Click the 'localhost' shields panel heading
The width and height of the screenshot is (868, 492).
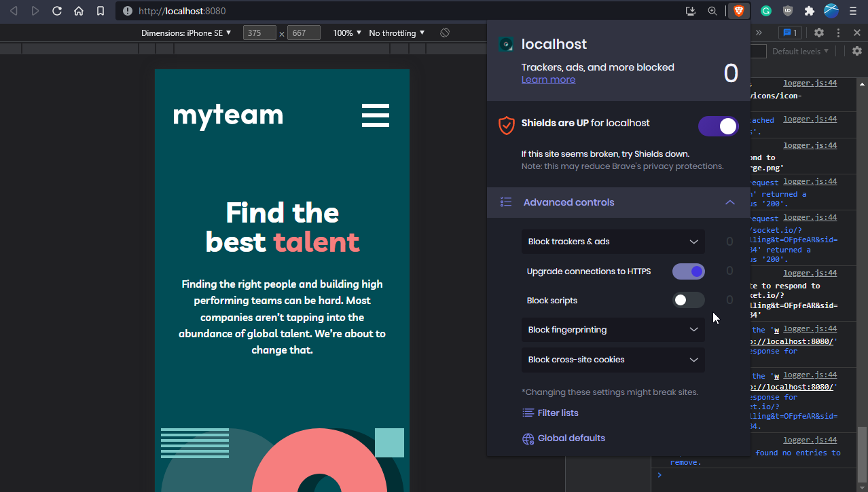point(554,44)
